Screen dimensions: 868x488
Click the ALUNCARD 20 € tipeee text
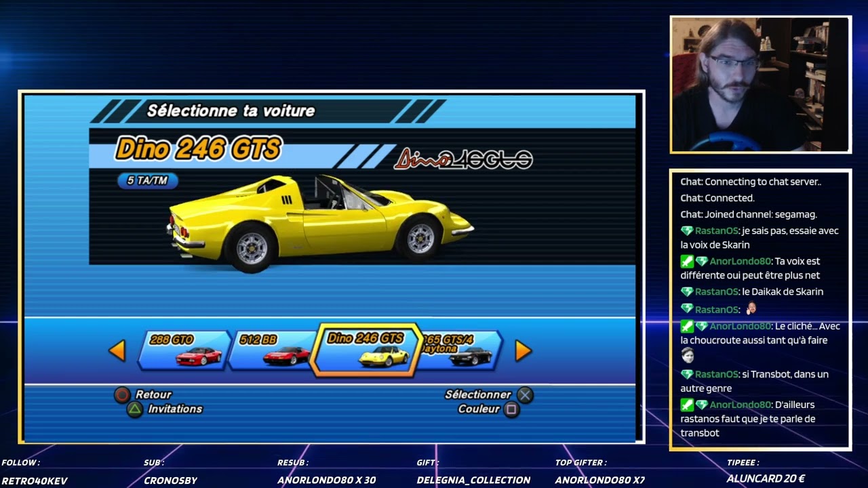766,479
